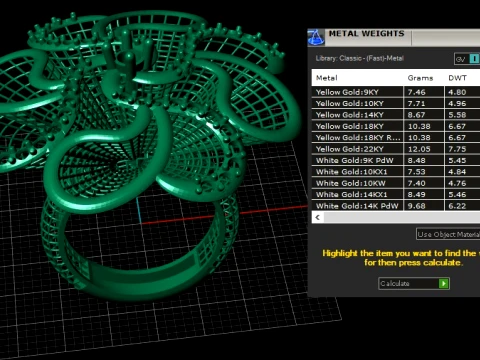Click the 7.71 grams cell for 10KY
This screenshot has height=360, width=480.
pos(423,103)
